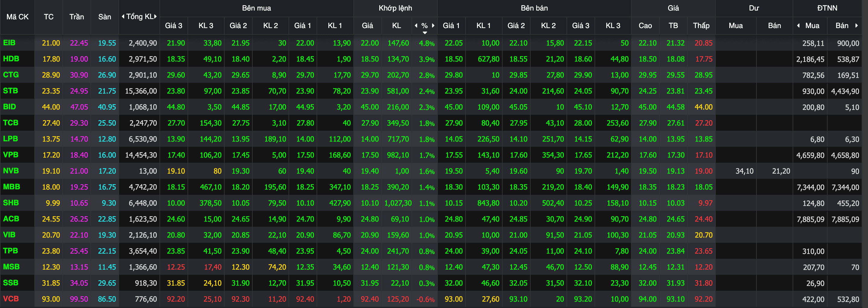Open CTG stock ticker
The height and width of the screenshot is (308, 868).
(x=11, y=75)
